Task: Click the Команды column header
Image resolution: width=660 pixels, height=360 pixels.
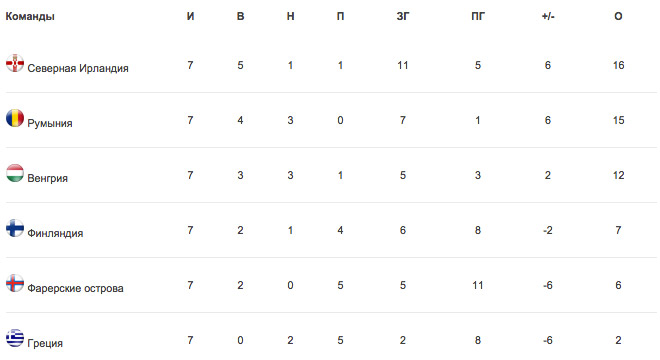Action: click(x=30, y=16)
